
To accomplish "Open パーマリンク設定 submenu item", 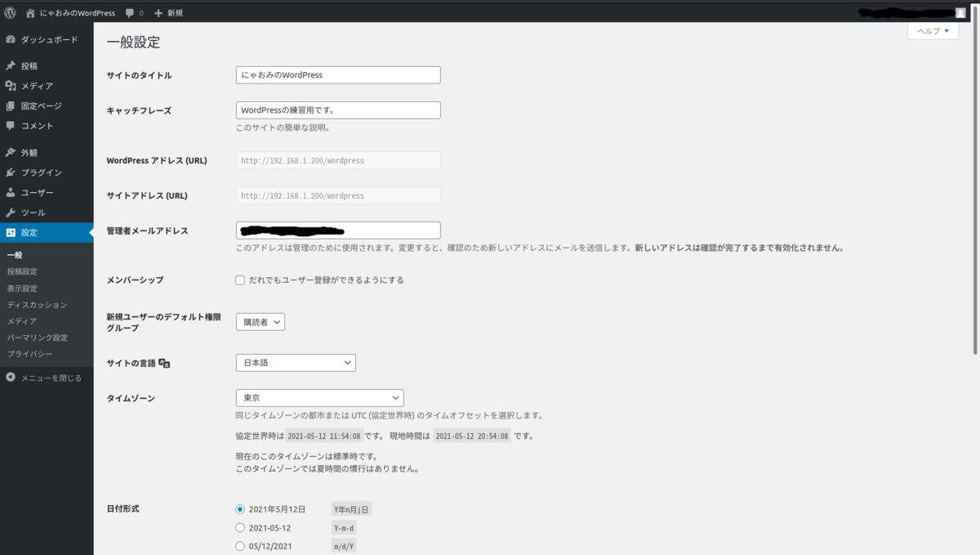I will point(37,338).
